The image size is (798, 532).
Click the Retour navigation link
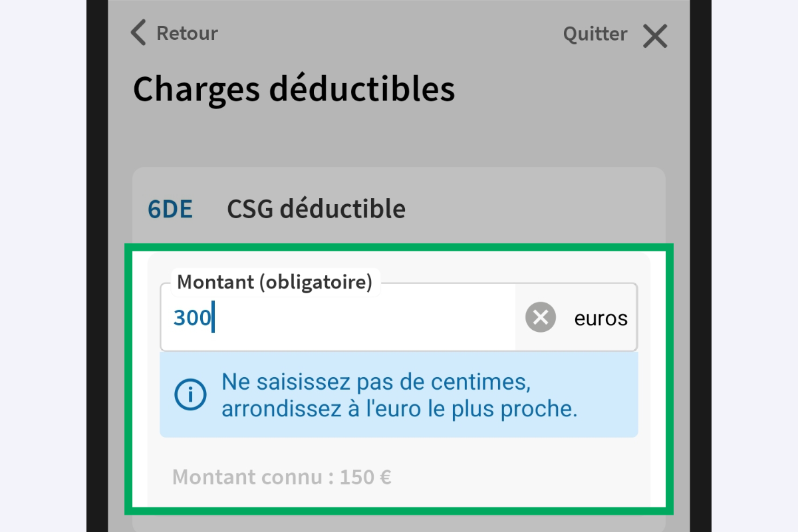(x=186, y=33)
